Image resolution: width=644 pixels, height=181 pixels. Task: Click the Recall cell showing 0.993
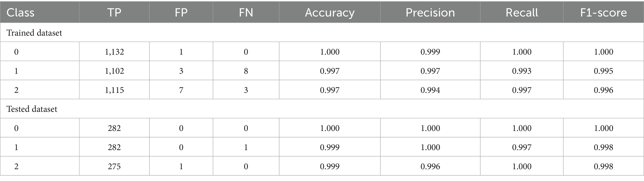522,71
